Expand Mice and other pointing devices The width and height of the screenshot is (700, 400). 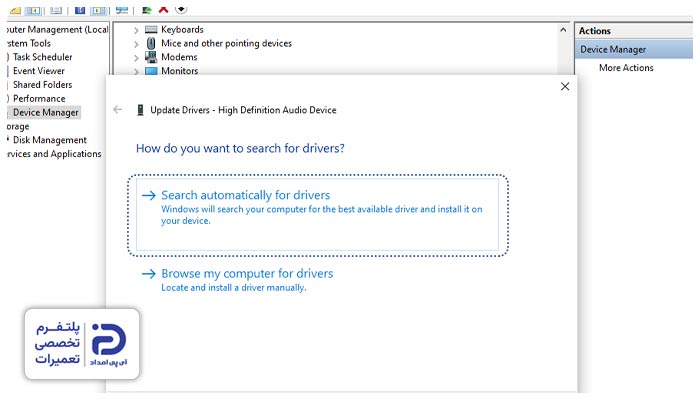[x=136, y=44]
